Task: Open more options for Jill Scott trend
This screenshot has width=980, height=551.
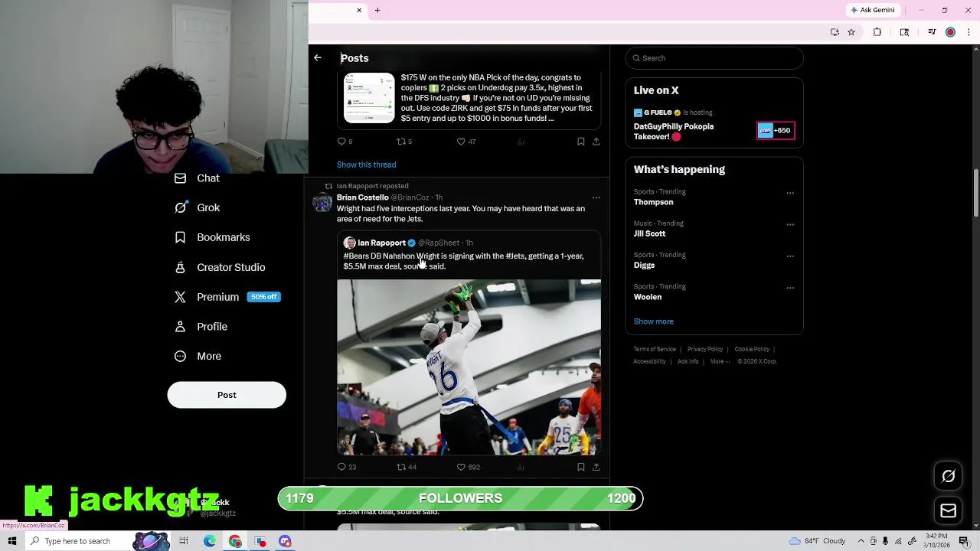Action: click(790, 224)
